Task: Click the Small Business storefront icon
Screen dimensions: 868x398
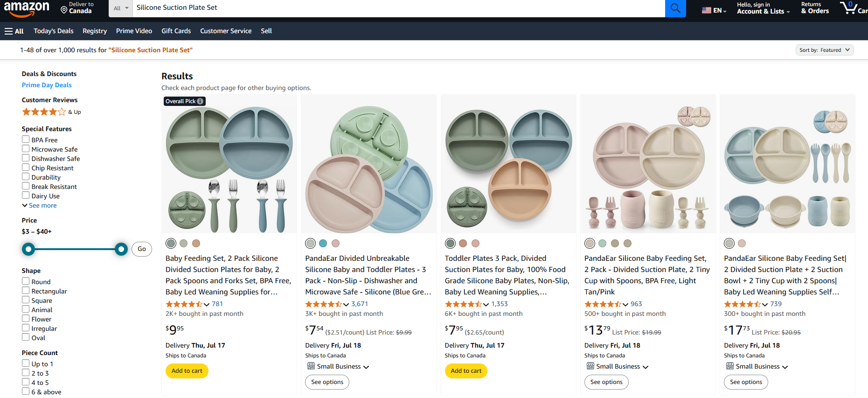Action: [x=311, y=366]
